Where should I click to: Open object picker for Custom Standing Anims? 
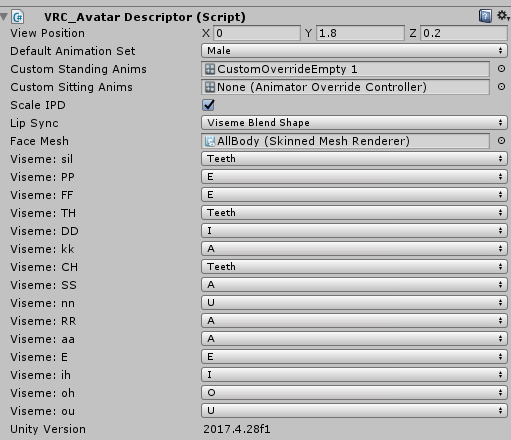point(501,69)
